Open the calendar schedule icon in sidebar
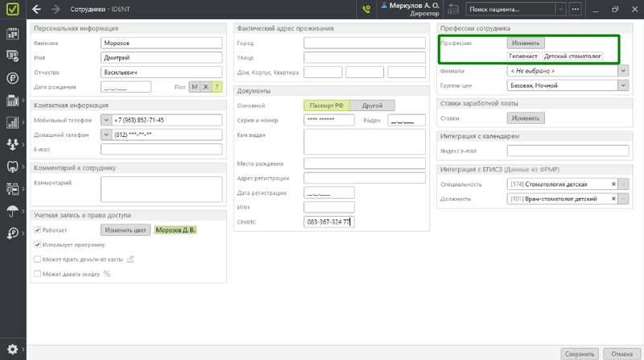The image size is (644, 360). [x=12, y=34]
